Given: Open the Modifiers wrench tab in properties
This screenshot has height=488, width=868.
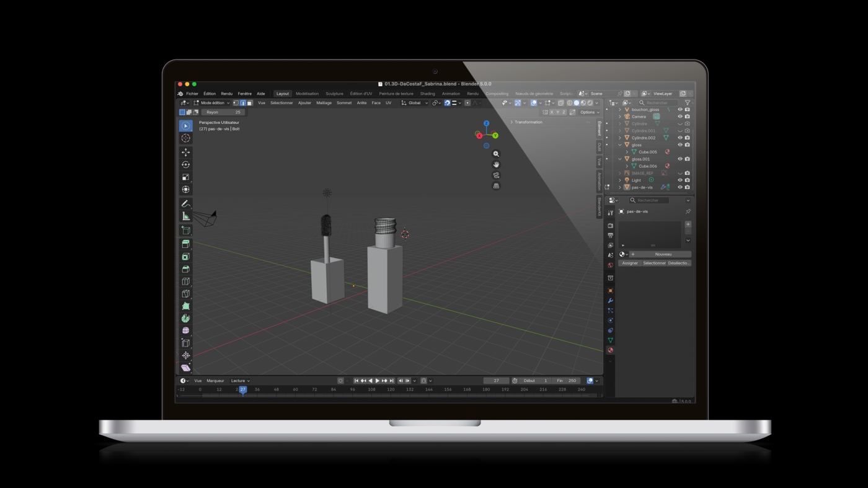Looking at the screenshot, I should coord(610,301).
